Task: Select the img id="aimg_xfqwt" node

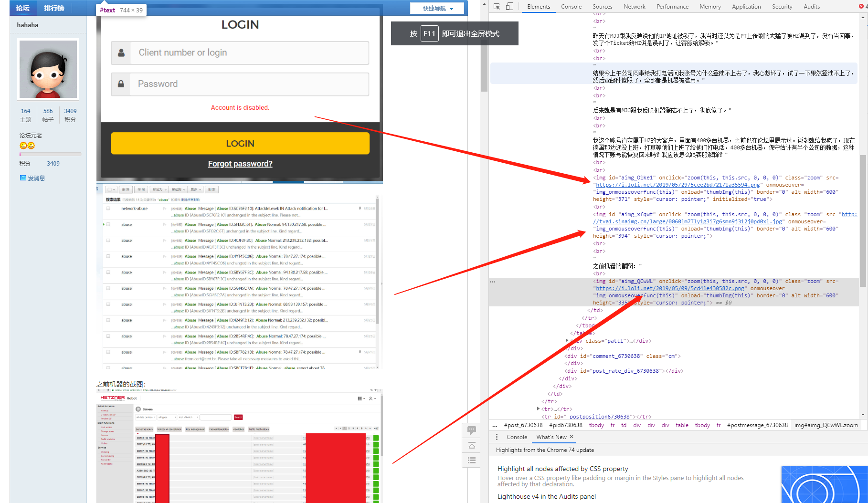Action: [x=725, y=225]
